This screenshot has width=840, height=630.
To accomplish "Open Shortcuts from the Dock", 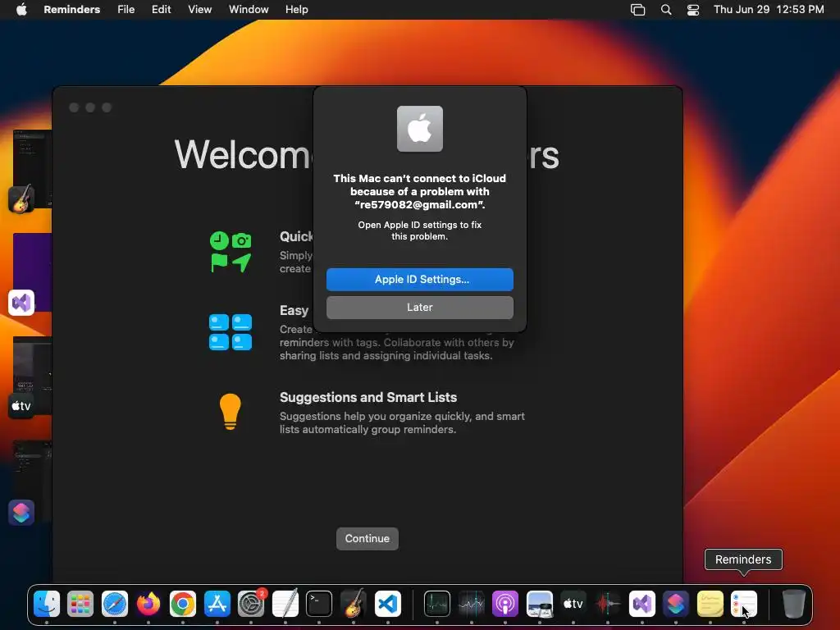I will point(676,604).
